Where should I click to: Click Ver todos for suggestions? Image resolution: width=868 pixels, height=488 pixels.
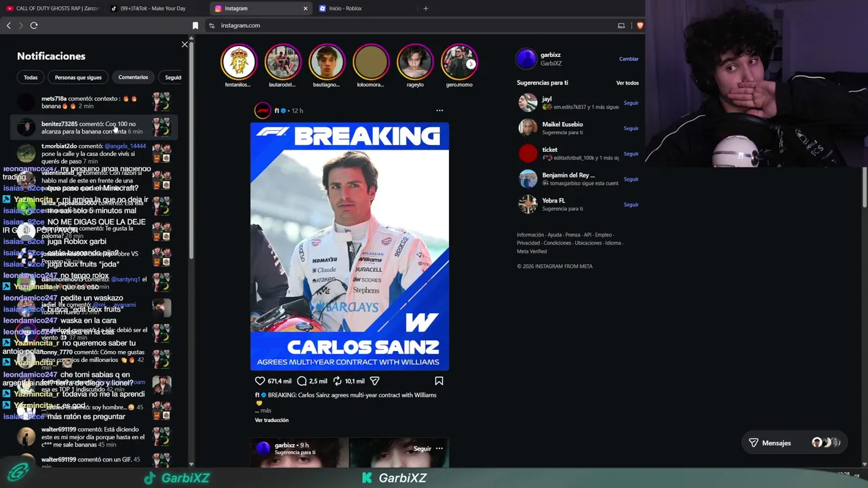click(x=627, y=83)
